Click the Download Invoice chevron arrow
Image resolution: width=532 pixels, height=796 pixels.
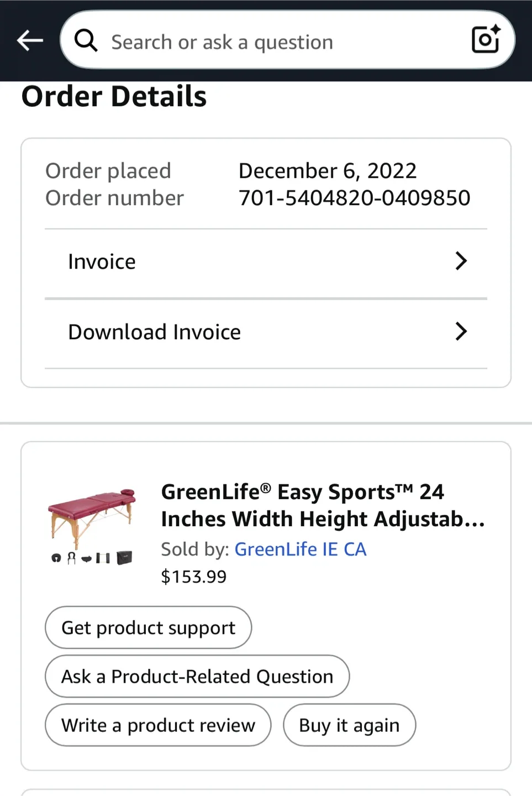461,332
